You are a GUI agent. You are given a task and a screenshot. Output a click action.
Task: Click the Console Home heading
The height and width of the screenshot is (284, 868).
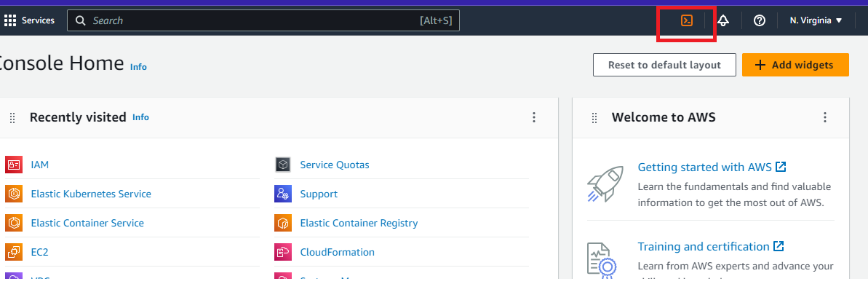[61, 63]
